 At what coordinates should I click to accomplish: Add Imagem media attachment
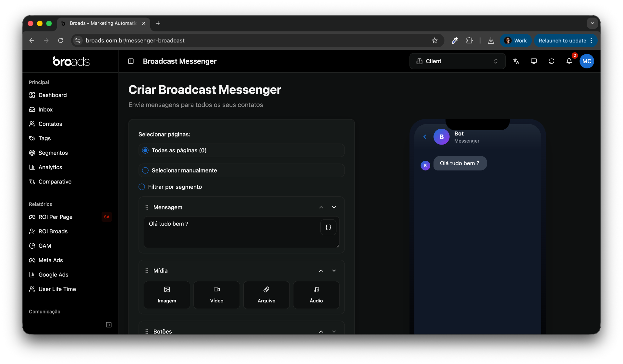pyautogui.click(x=167, y=295)
